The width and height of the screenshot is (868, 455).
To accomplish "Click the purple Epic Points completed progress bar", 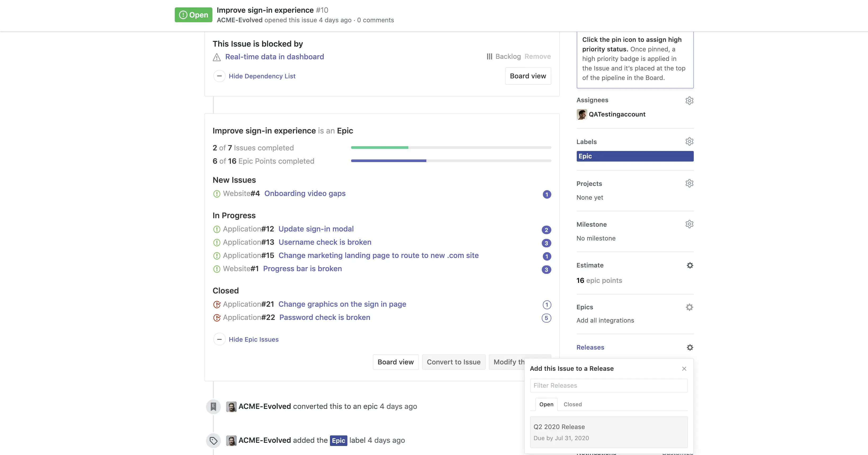I will click(x=451, y=161).
